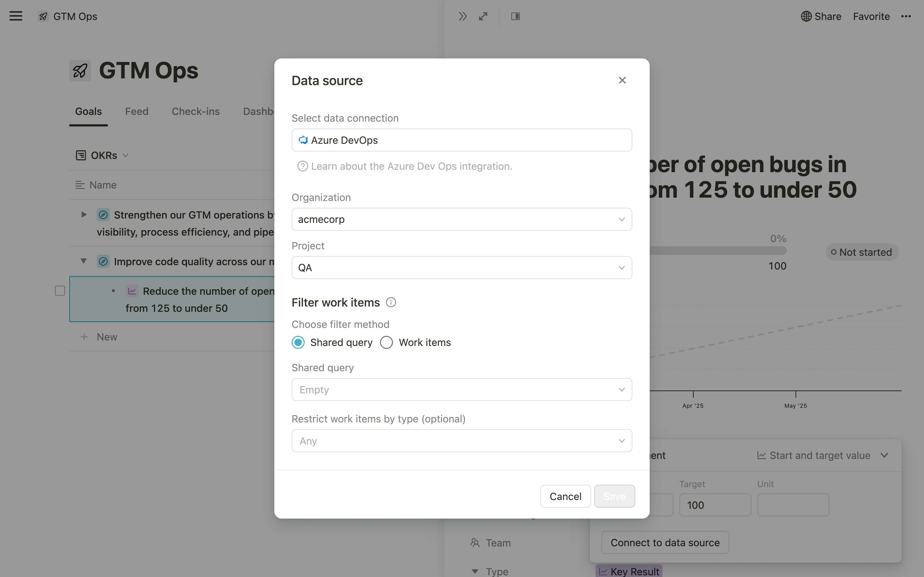
Task: Switch to the Feed tab
Action: click(x=137, y=111)
